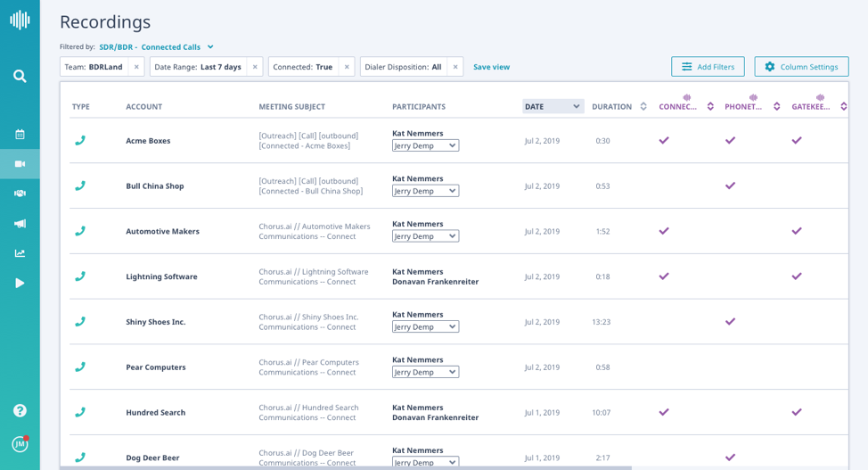Screen dimensions: 868x470
Task: Click the CONNEC... column waveform icon
Action: [687, 97]
